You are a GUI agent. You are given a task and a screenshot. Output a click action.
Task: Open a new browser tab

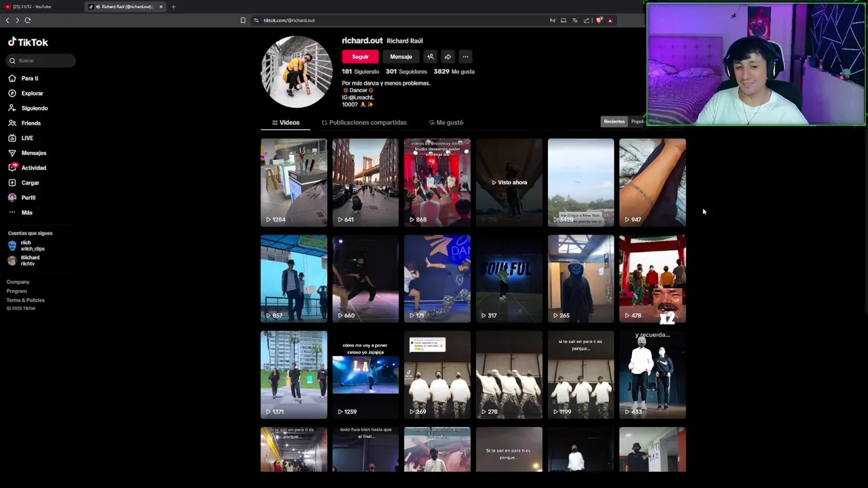tap(173, 7)
